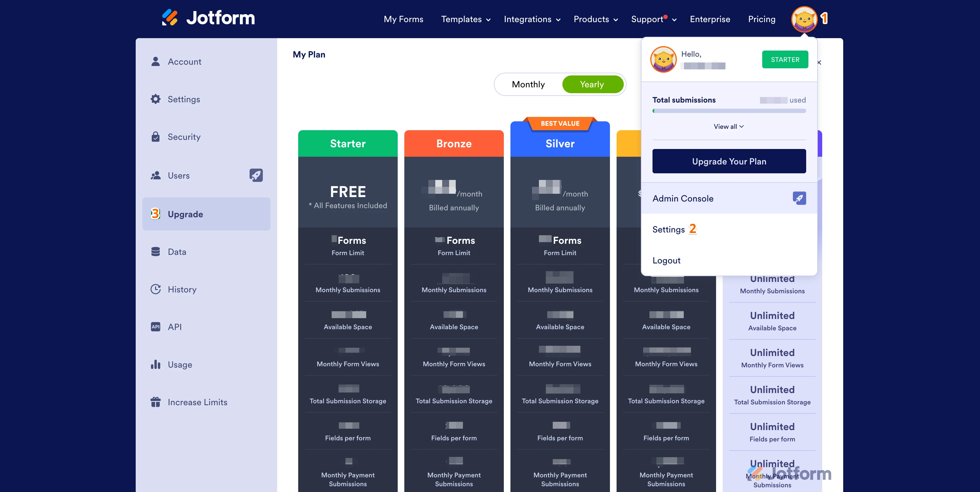Expand the Templates dropdown menu
This screenshot has width=980, height=492.
tap(466, 19)
